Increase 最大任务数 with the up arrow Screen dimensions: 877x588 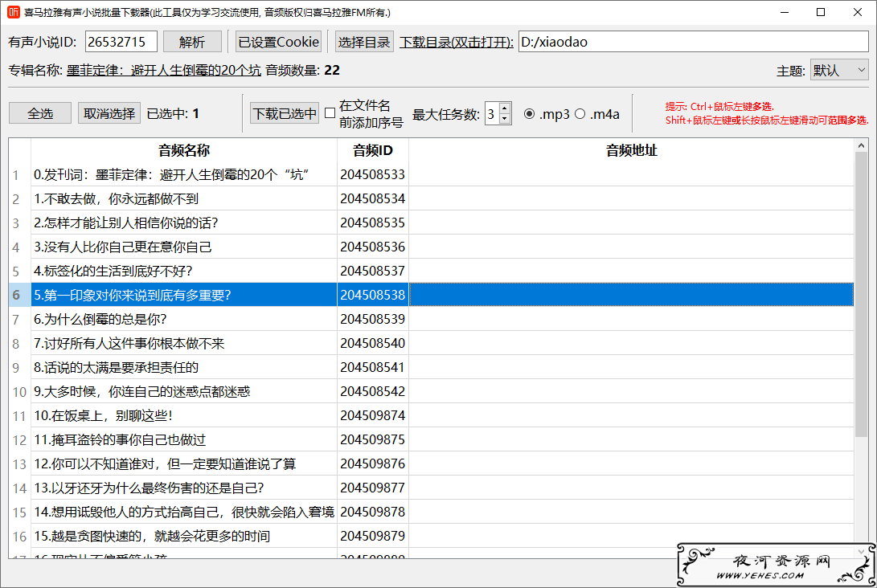[x=505, y=108]
